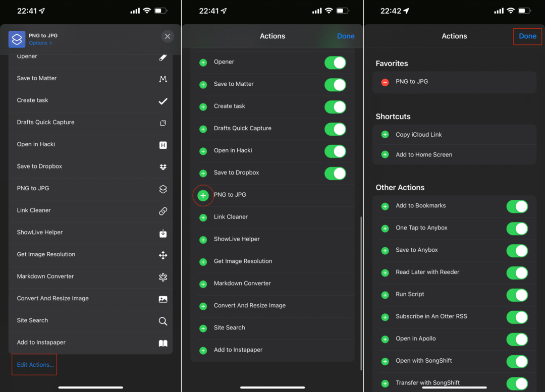Viewport: 545px width, 392px height.
Task: Add PNG to JPG with green plus
Action: (203, 195)
